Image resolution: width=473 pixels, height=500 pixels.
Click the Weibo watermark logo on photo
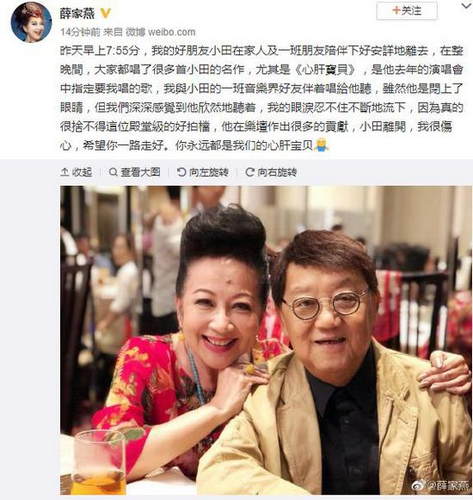[x=419, y=486]
